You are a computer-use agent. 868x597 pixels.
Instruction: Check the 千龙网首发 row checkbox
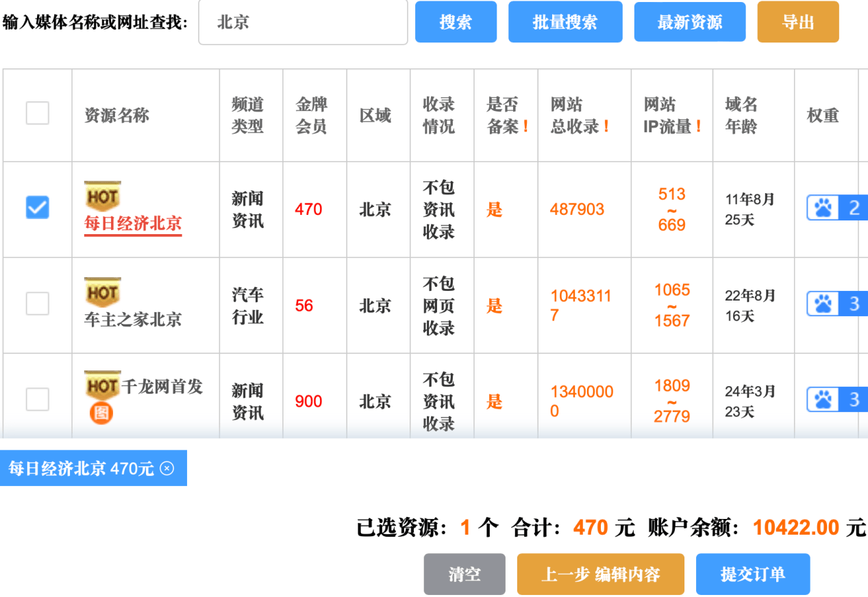[x=38, y=399]
